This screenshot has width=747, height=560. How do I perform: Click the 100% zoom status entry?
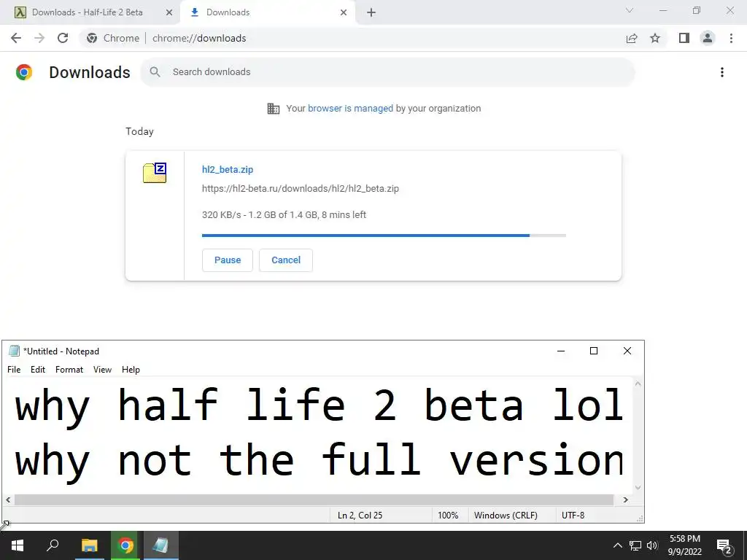(x=448, y=516)
